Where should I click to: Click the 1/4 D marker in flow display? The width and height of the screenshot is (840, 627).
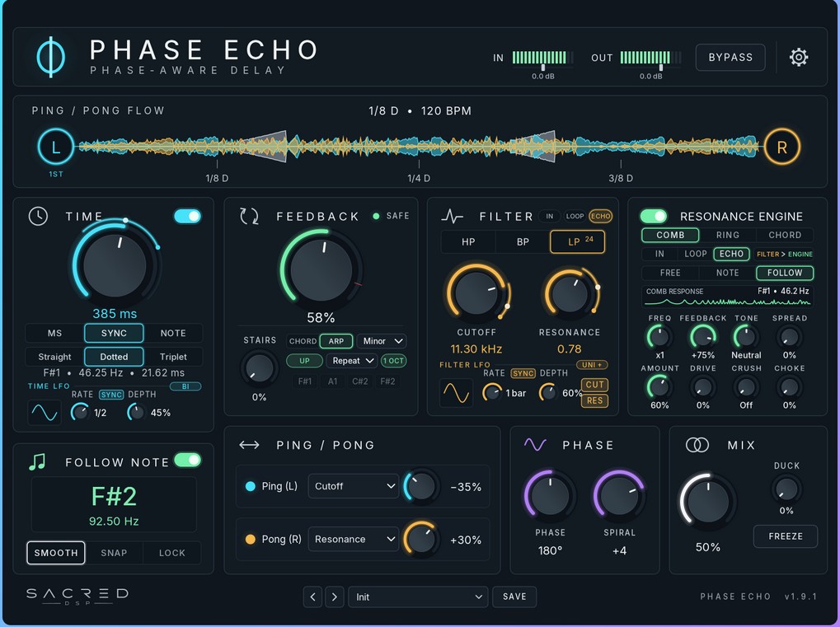tap(419, 178)
